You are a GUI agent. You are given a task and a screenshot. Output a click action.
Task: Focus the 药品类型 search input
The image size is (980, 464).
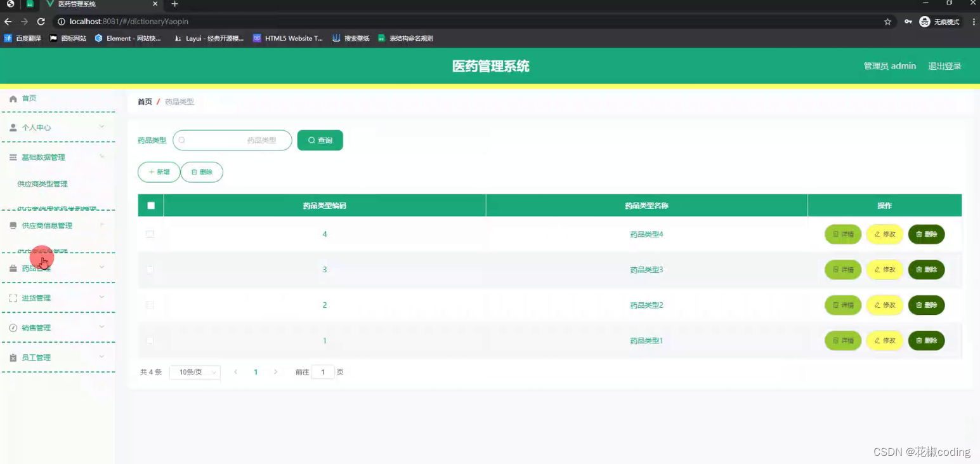[x=232, y=140]
